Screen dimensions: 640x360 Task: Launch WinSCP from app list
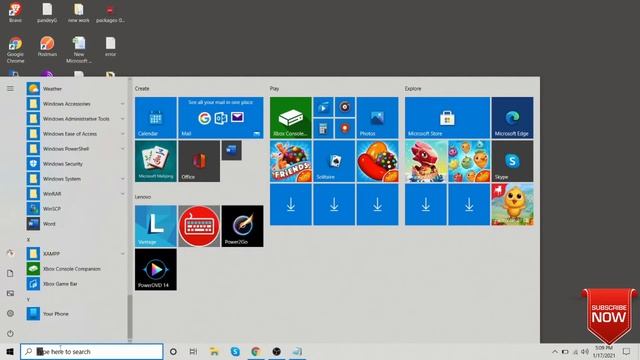coord(76,209)
